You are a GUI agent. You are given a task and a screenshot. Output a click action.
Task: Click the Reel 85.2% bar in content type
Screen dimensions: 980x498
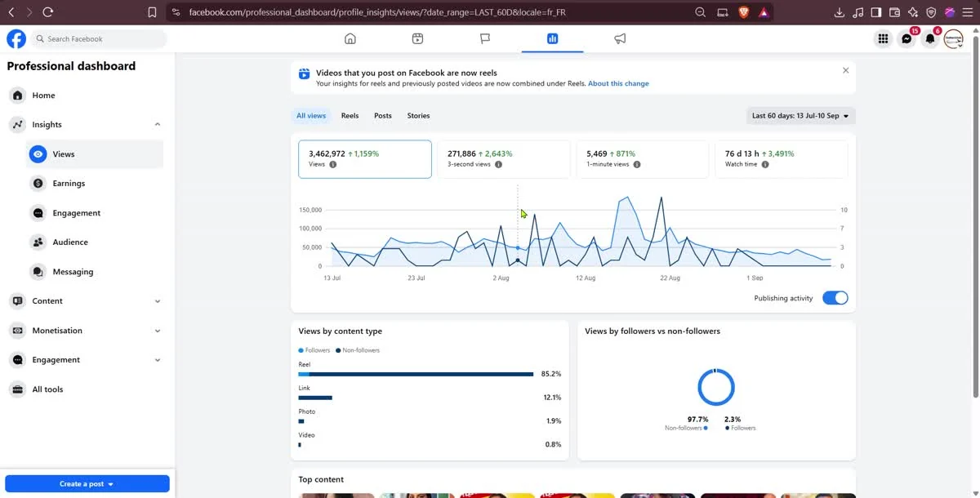coord(416,374)
